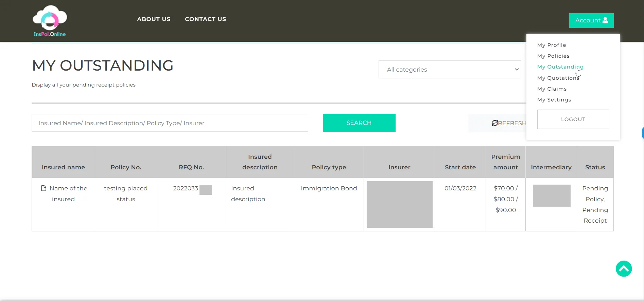
Task: Click the InsPol.Online cloud logo
Action: coord(50,21)
